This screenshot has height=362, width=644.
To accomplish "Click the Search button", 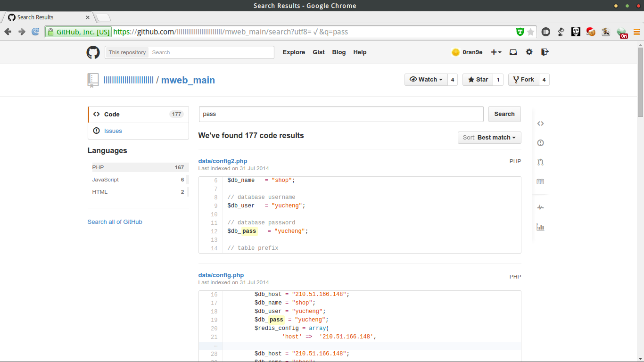I will click(x=504, y=114).
